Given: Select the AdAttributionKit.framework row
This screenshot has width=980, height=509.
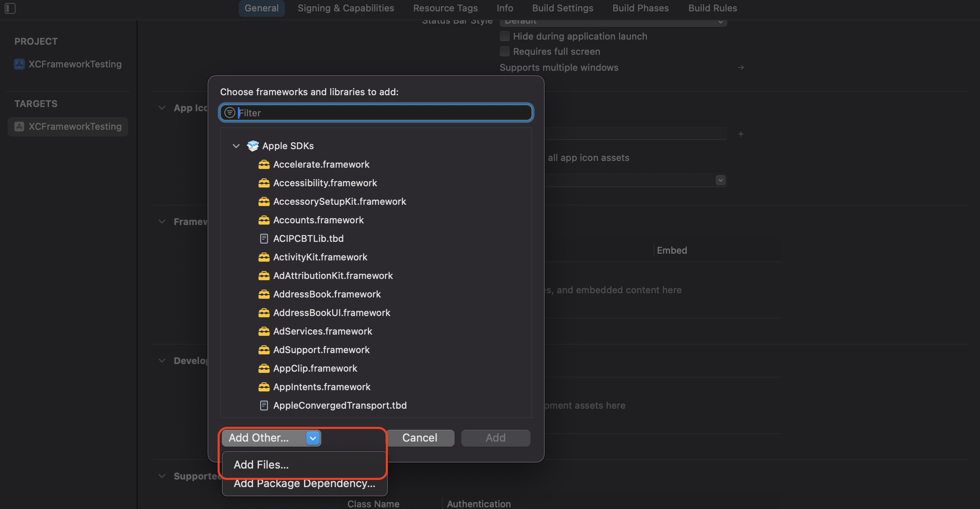Looking at the screenshot, I should pos(376,276).
